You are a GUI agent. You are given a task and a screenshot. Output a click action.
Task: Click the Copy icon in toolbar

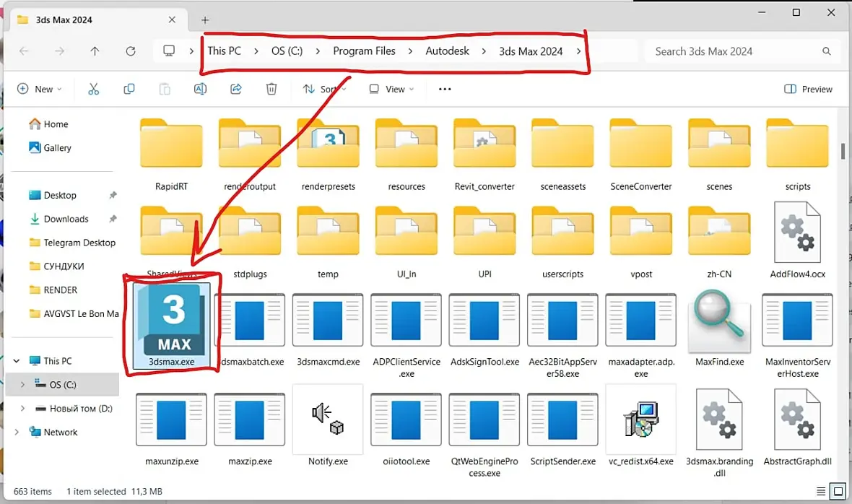point(129,89)
